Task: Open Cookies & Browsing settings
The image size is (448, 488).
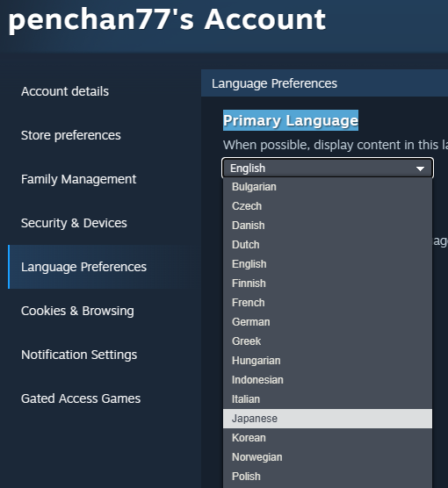Action: point(77,311)
